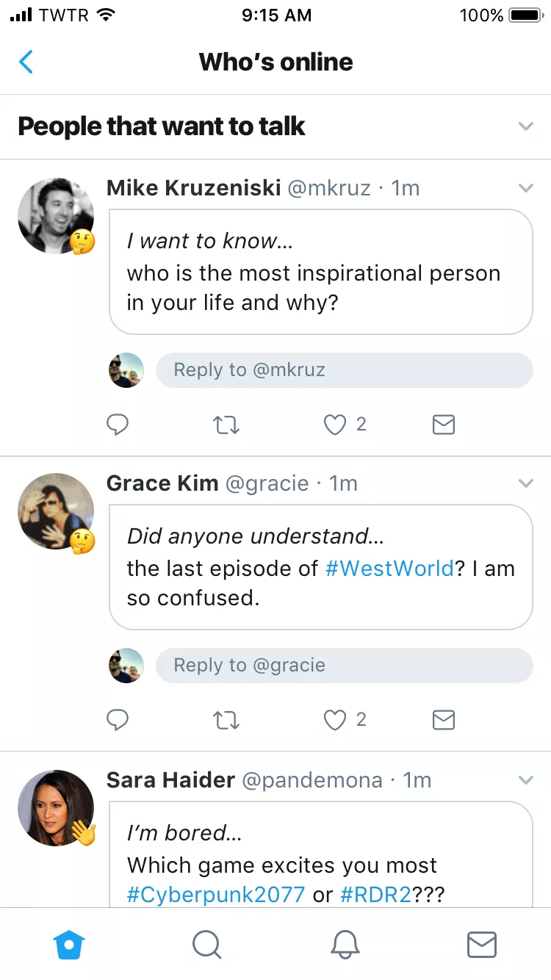Open the #WestWorld hashtag link
This screenshot has width=551, height=980.
pyautogui.click(x=389, y=569)
